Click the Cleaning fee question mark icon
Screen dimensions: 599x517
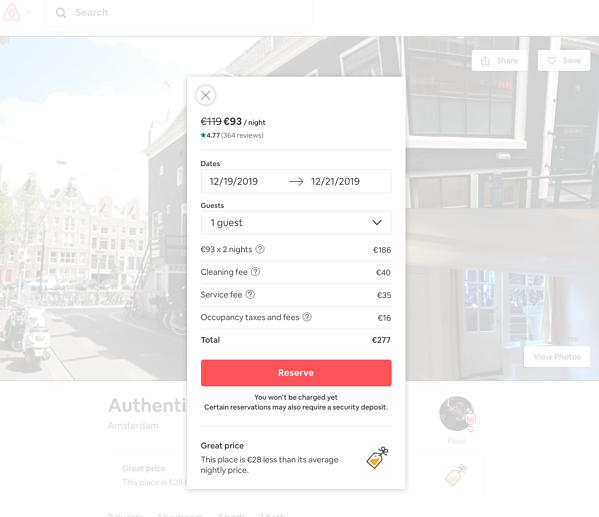256,272
